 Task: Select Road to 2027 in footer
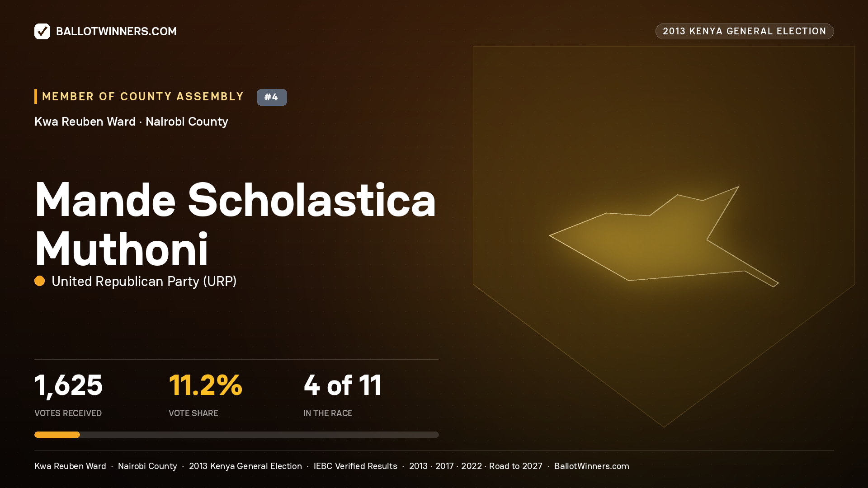[516, 466]
